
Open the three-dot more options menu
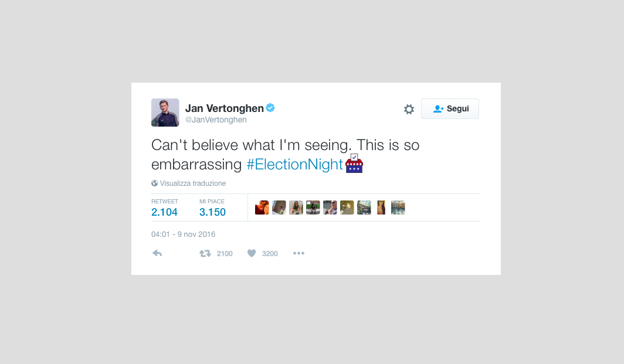[x=299, y=253]
